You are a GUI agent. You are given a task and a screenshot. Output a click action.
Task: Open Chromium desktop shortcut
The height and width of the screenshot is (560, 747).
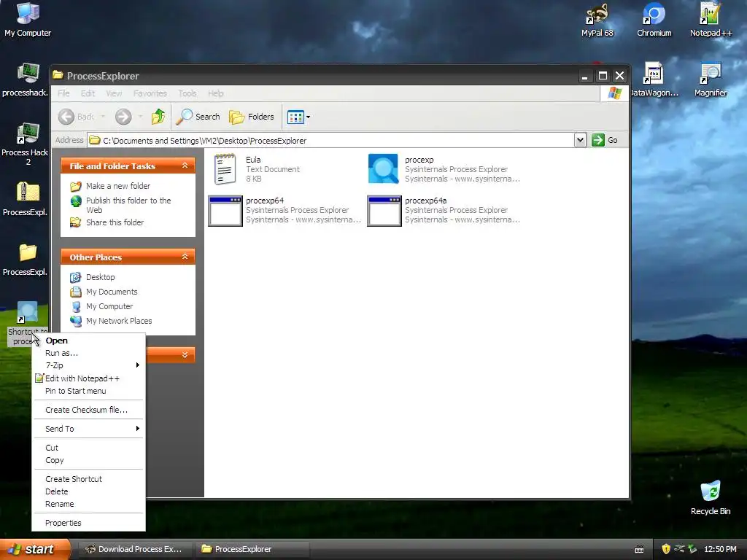[654, 19]
